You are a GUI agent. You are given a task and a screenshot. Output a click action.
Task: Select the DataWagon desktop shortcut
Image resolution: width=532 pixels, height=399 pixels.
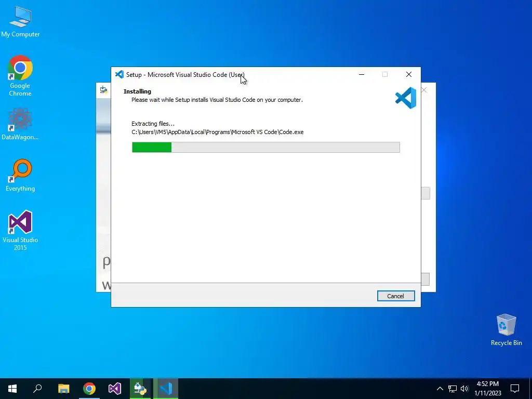[20, 124]
